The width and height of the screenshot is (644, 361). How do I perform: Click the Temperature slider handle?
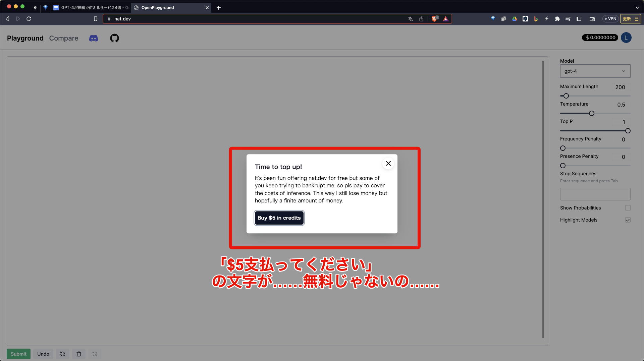coord(592,113)
